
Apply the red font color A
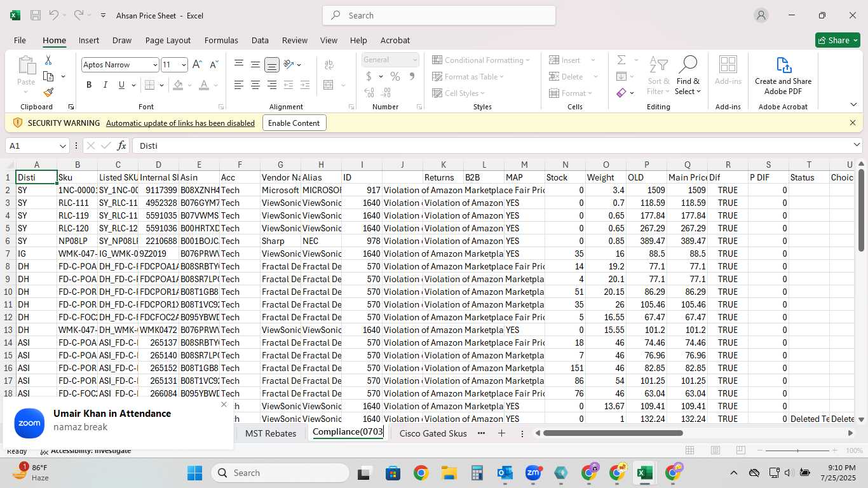(x=204, y=85)
